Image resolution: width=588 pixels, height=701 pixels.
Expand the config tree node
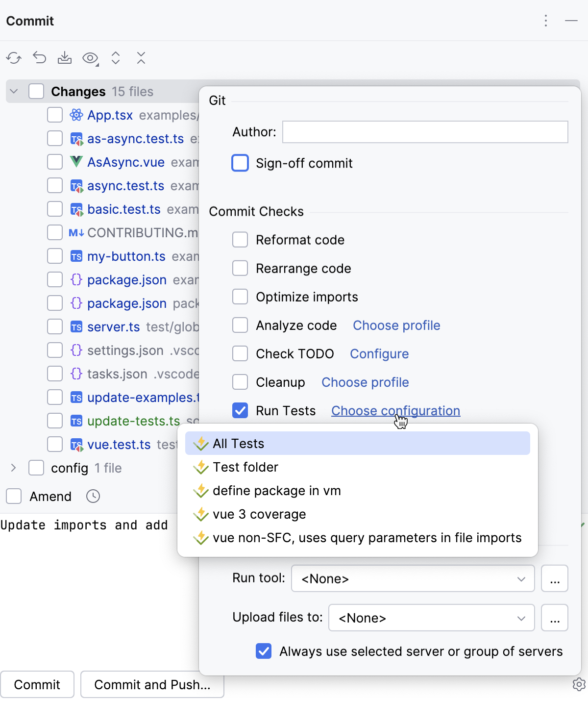click(13, 468)
